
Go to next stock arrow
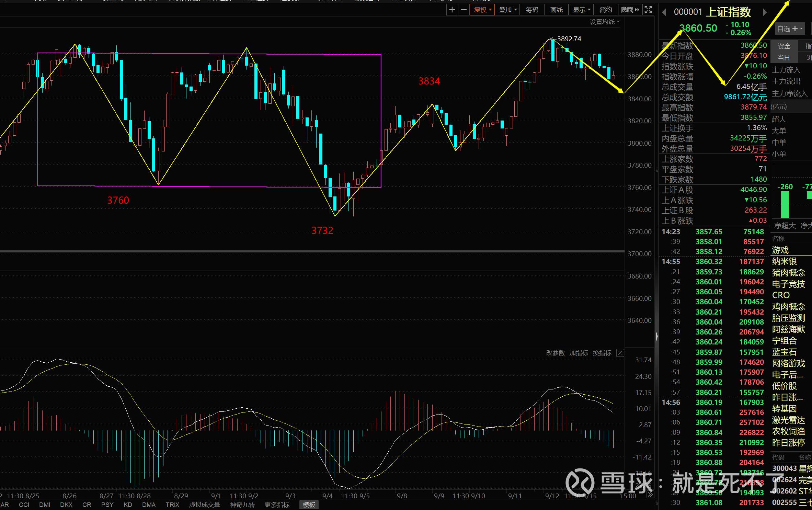(764, 12)
